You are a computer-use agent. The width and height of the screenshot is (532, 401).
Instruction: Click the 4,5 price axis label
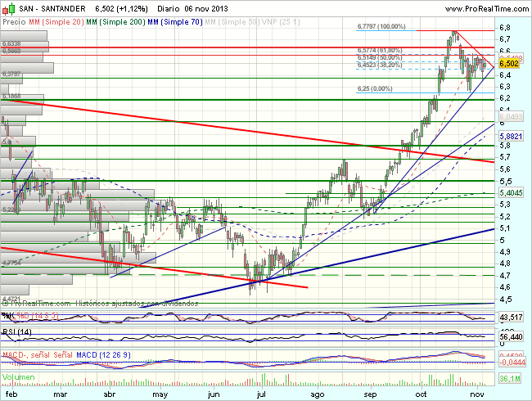coord(505,300)
